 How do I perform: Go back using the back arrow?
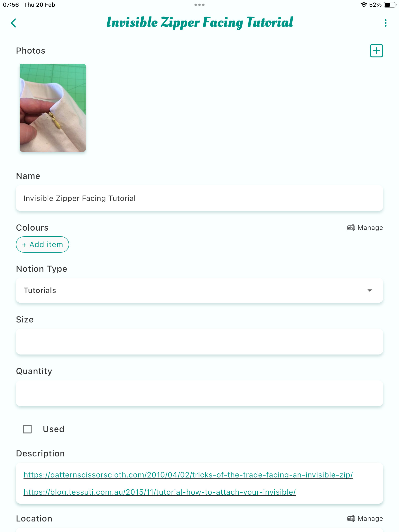click(x=13, y=23)
